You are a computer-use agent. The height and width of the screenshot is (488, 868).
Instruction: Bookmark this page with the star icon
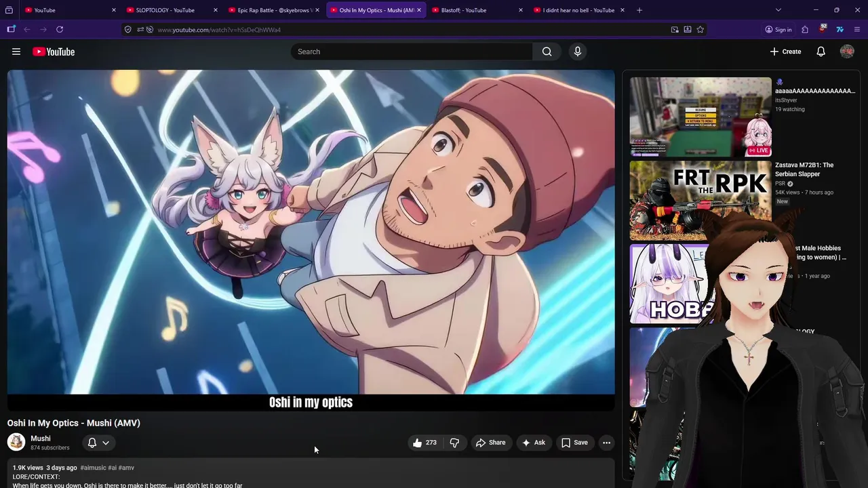pos(700,29)
